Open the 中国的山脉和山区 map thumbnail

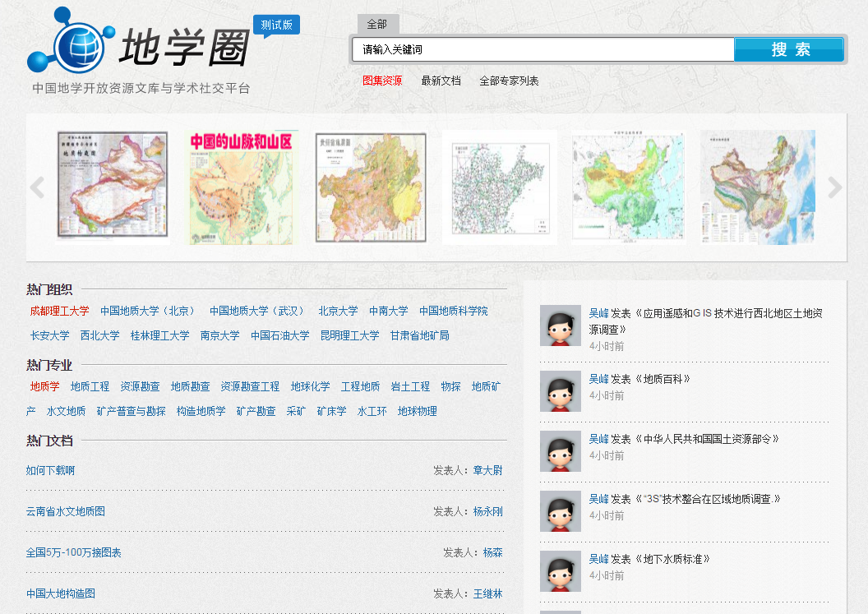click(x=242, y=187)
